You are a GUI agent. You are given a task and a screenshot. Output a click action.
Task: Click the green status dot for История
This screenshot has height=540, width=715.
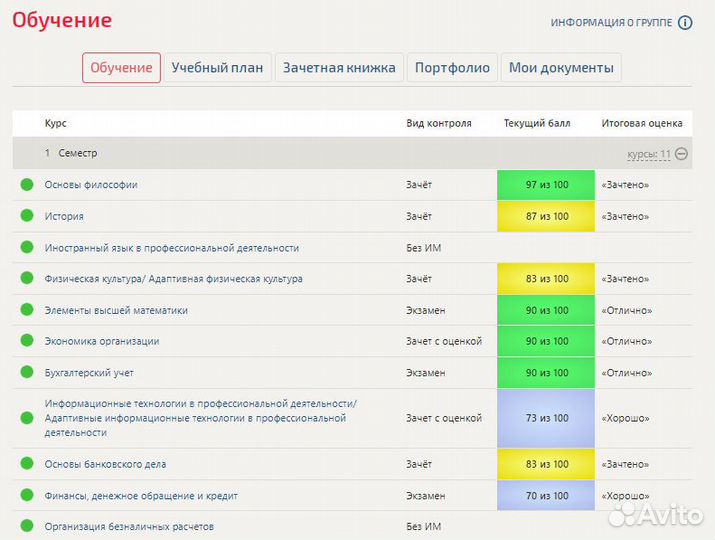(x=27, y=215)
